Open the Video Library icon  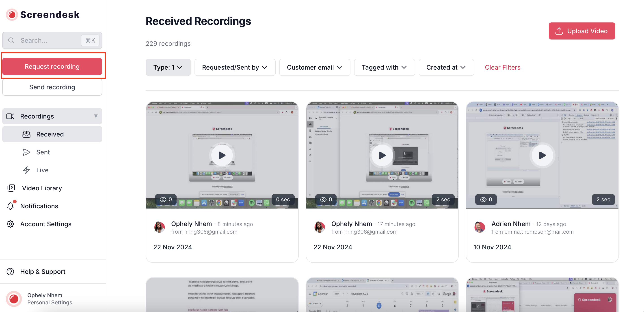11,188
